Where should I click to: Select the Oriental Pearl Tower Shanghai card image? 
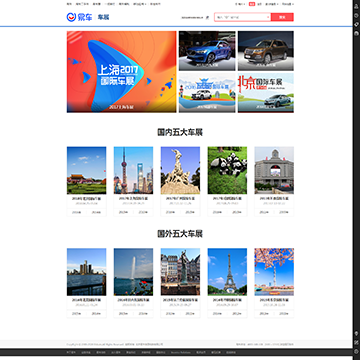[133, 170]
